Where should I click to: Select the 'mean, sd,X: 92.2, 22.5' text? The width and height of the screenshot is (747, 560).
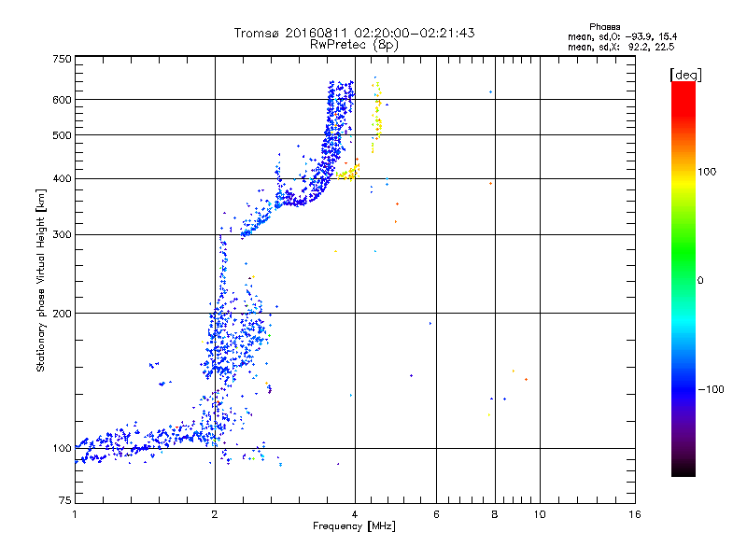(x=621, y=48)
